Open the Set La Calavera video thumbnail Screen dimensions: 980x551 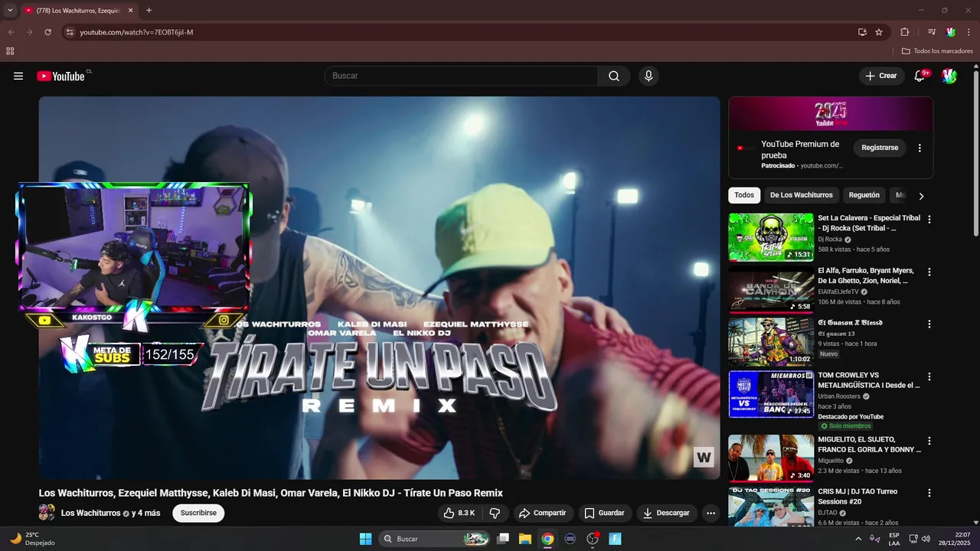771,237
